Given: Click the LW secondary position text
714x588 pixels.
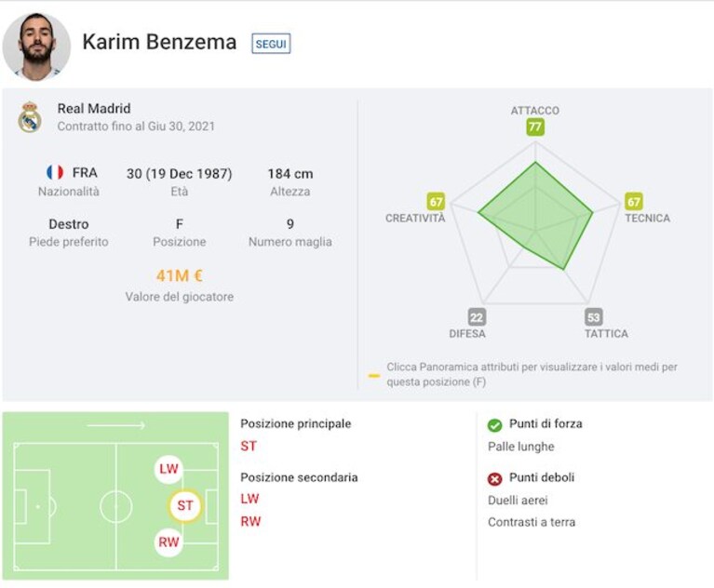Looking at the screenshot, I should (250, 499).
